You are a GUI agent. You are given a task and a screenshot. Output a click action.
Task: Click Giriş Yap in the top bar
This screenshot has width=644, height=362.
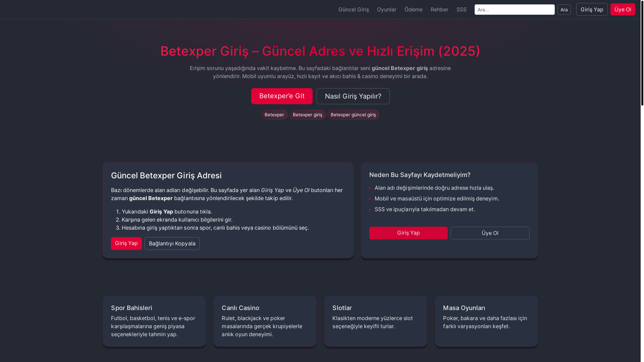[592, 9]
